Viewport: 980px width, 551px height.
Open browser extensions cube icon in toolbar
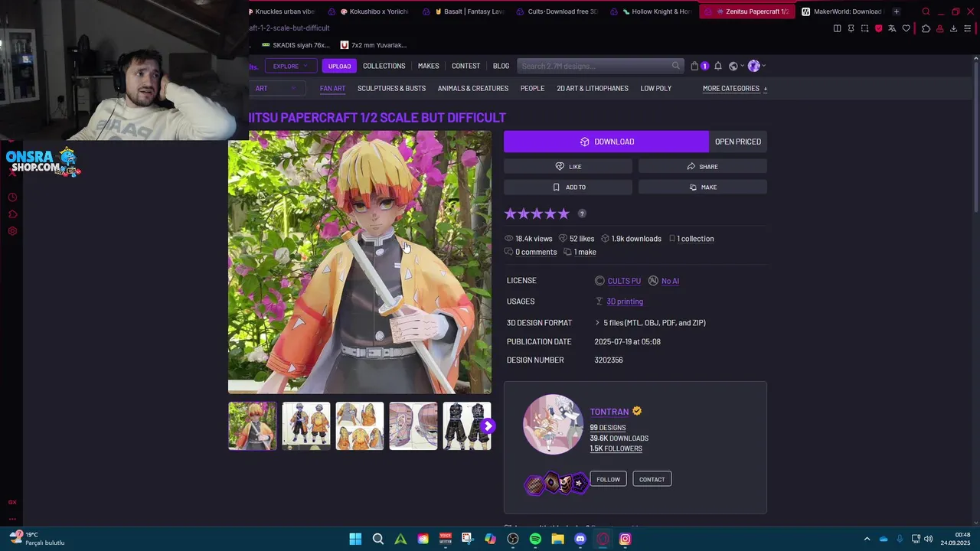tap(926, 28)
